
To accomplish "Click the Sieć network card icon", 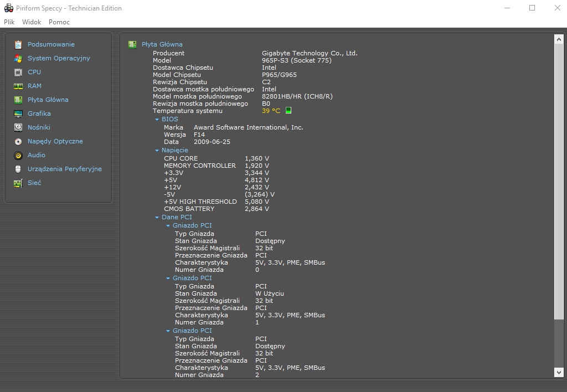I will (18, 183).
